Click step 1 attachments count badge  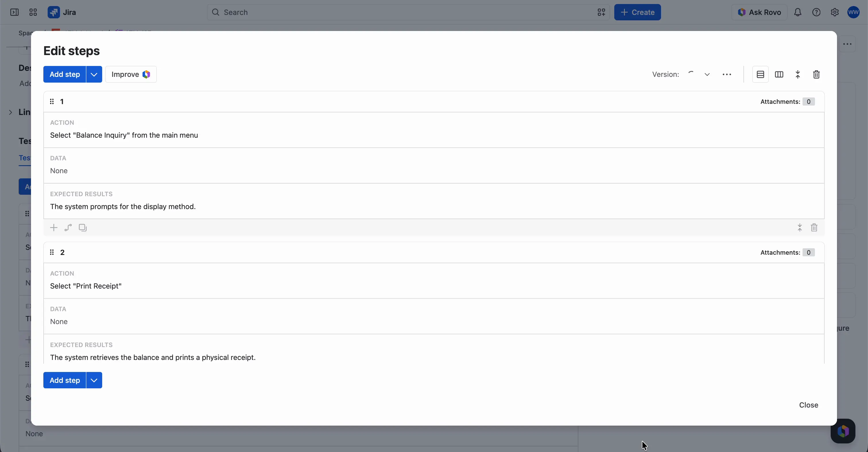coord(808,102)
